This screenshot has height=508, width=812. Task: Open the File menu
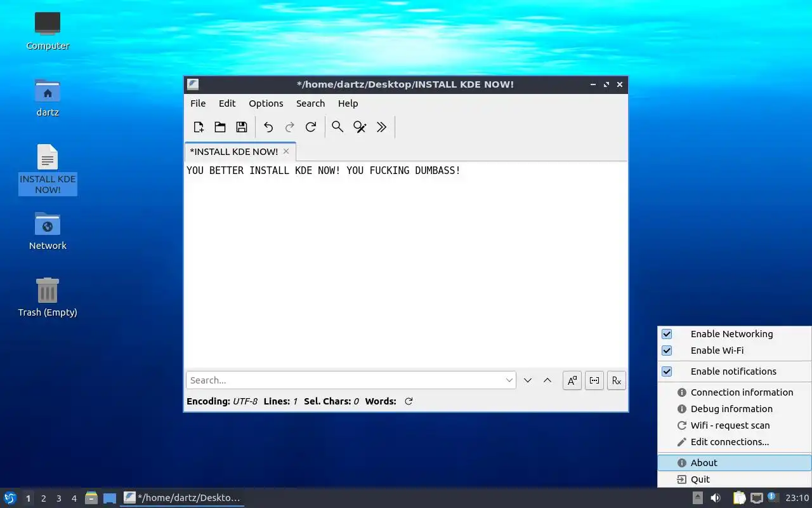click(198, 104)
